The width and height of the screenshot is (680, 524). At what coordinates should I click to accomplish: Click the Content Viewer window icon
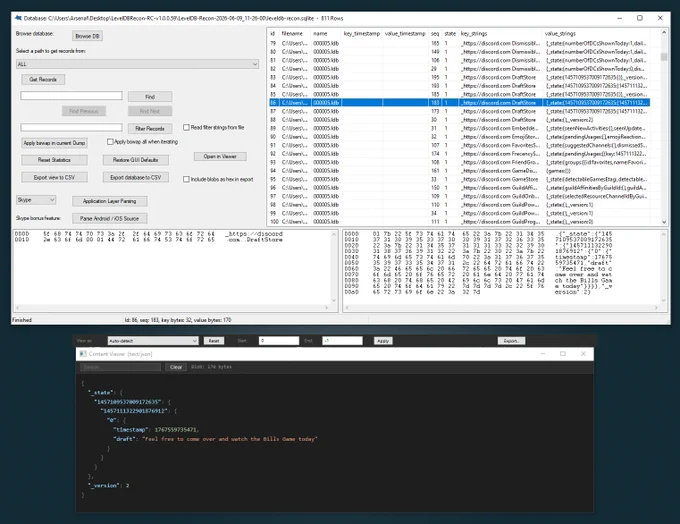coord(83,354)
